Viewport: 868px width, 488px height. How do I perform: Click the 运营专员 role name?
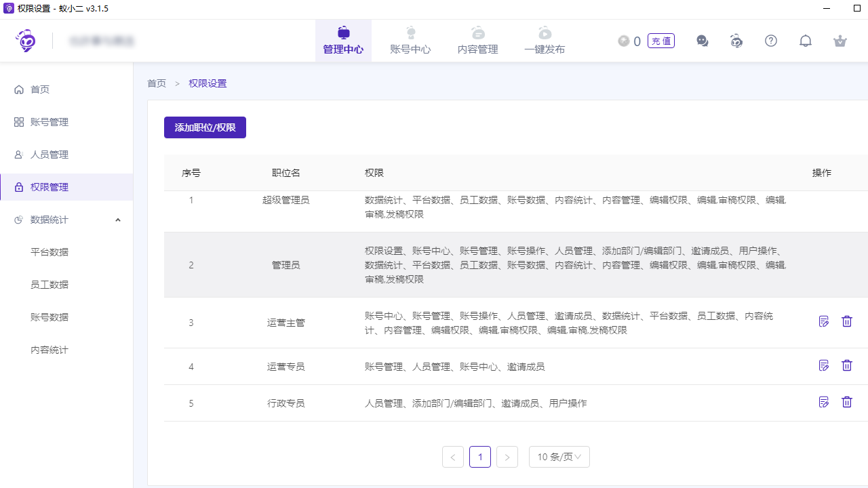click(286, 367)
